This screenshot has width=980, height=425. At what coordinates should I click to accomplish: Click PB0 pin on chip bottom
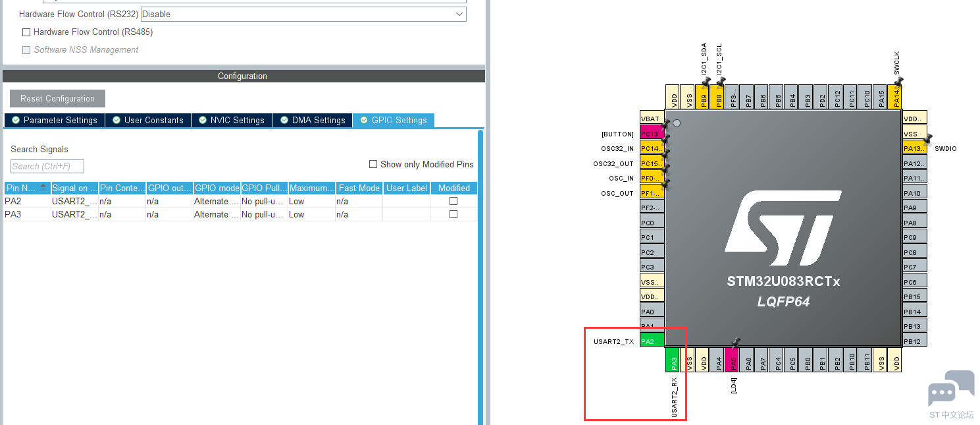(x=806, y=360)
